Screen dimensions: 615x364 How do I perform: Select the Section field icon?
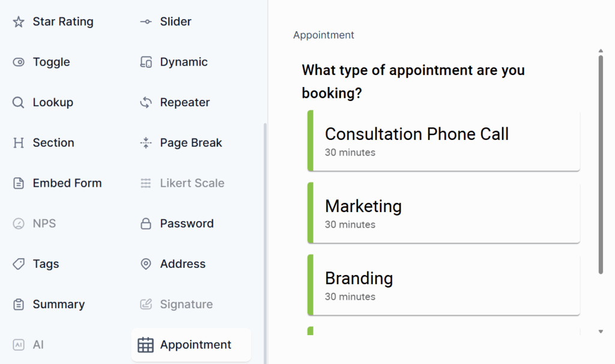point(19,142)
